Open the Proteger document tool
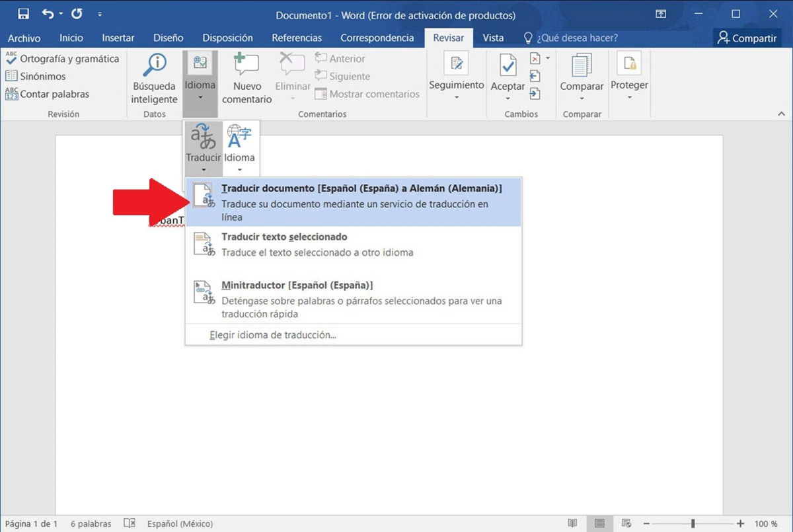The image size is (793, 532). tap(628, 74)
